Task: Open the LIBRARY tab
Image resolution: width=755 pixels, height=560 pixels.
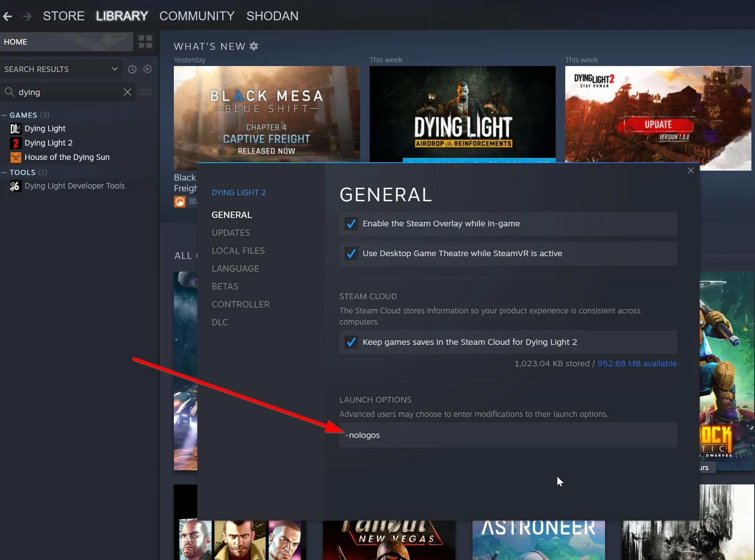Action: [122, 16]
